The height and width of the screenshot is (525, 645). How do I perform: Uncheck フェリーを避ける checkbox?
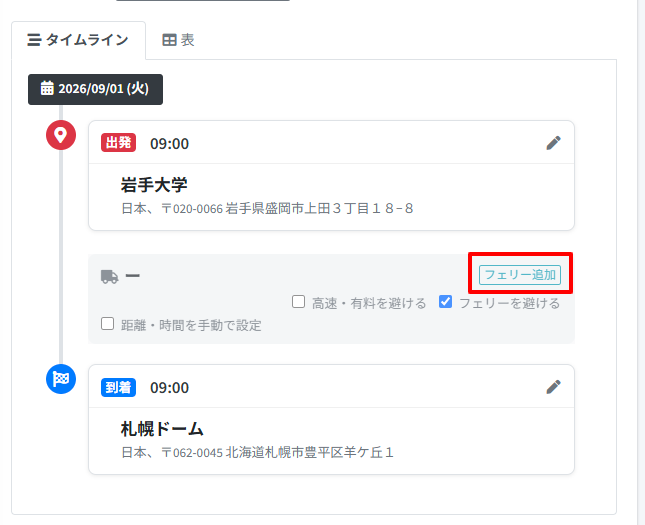click(x=445, y=302)
